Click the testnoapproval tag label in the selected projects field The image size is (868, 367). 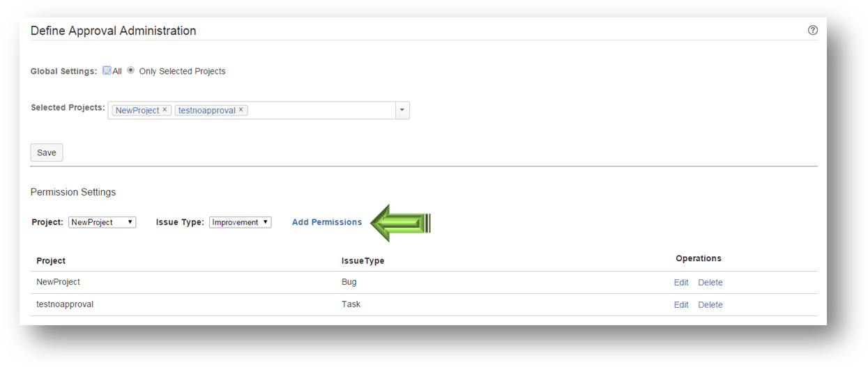tap(206, 110)
